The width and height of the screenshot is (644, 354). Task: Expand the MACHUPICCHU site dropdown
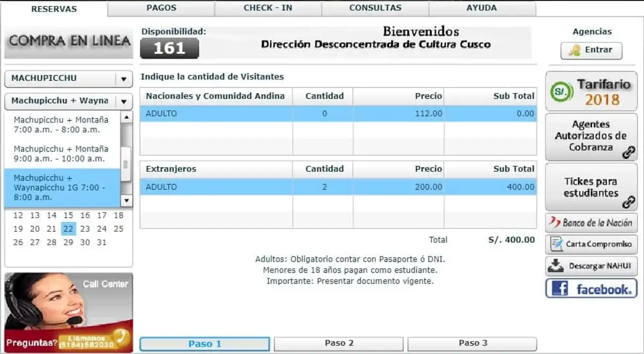[123, 79]
